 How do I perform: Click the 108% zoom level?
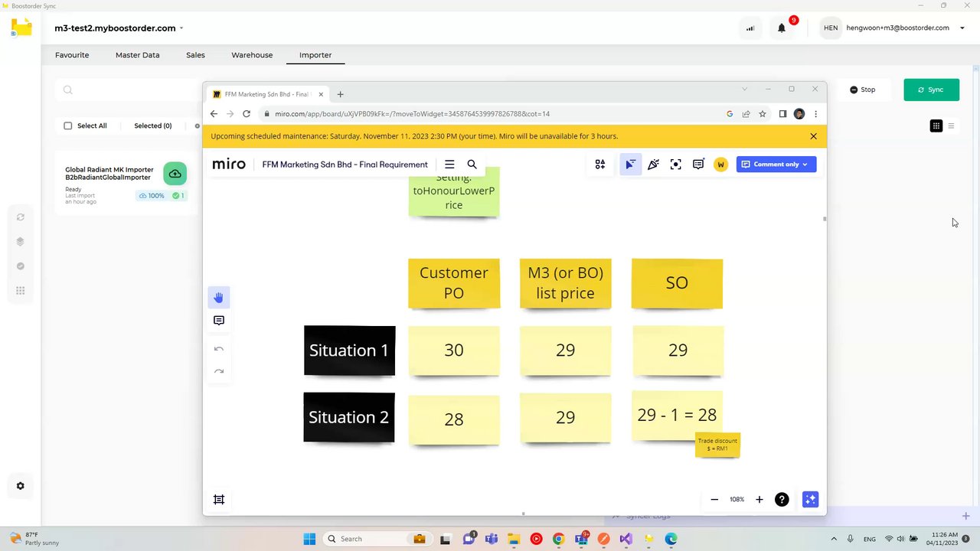pyautogui.click(x=737, y=500)
